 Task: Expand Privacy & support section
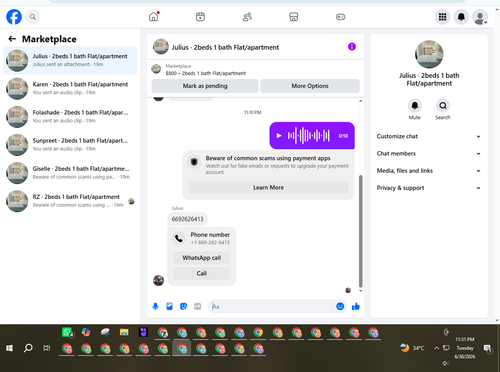coord(429,188)
